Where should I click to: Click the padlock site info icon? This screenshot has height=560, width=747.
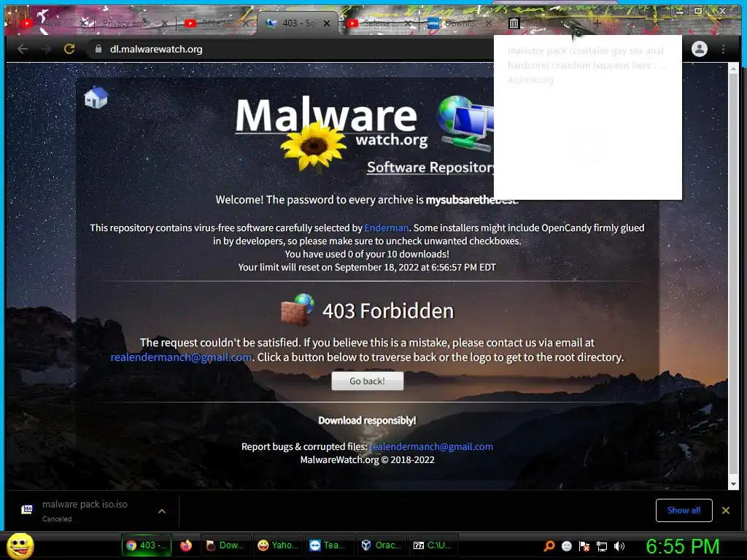(98, 49)
